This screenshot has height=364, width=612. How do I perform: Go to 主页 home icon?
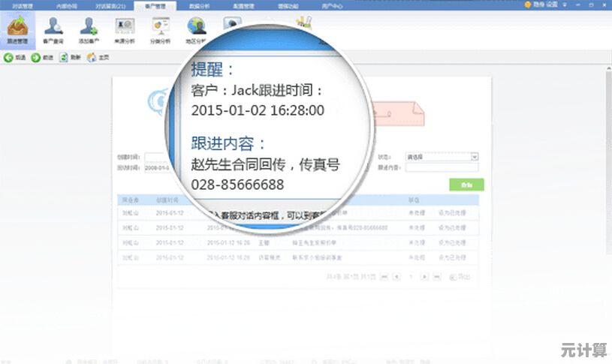[x=92, y=57]
